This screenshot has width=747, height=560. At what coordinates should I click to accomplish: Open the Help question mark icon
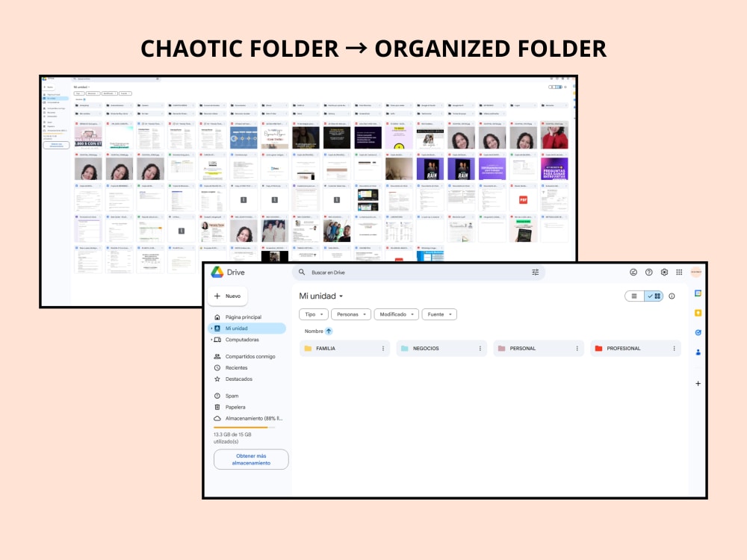click(x=649, y=273)
